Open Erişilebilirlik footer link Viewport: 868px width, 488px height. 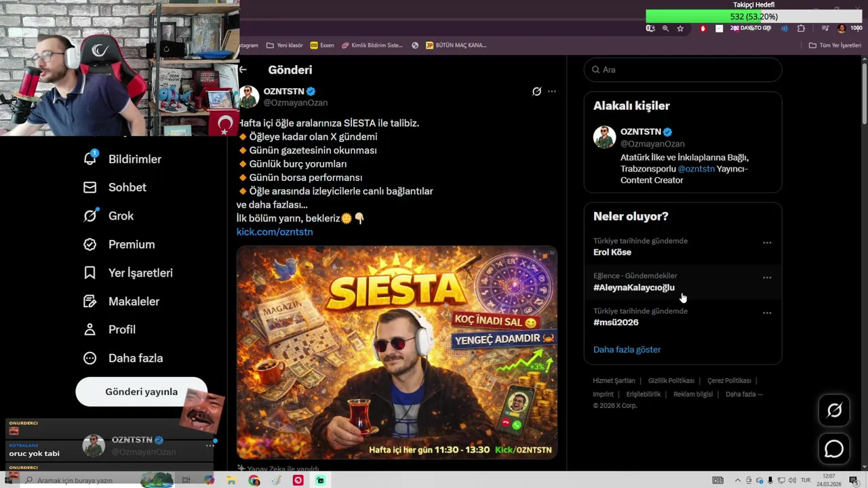(x=644, y=394)
